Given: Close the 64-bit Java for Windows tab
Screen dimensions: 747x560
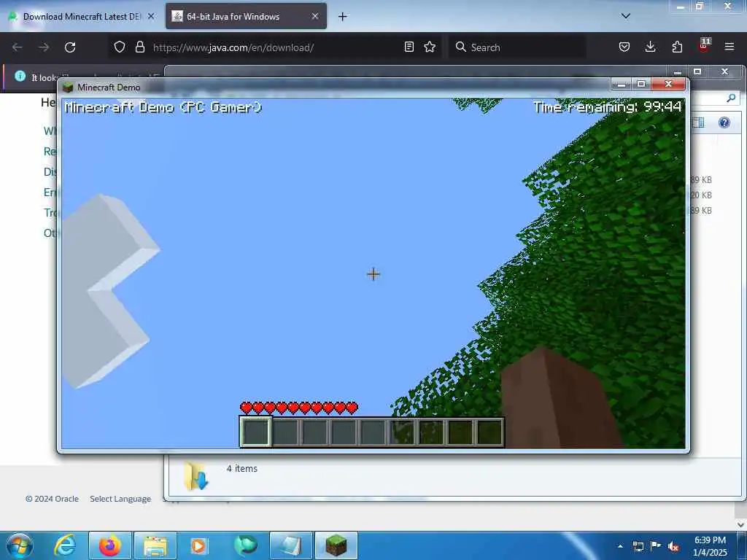Looking at the screenshot, I should [x=315, y=16].
